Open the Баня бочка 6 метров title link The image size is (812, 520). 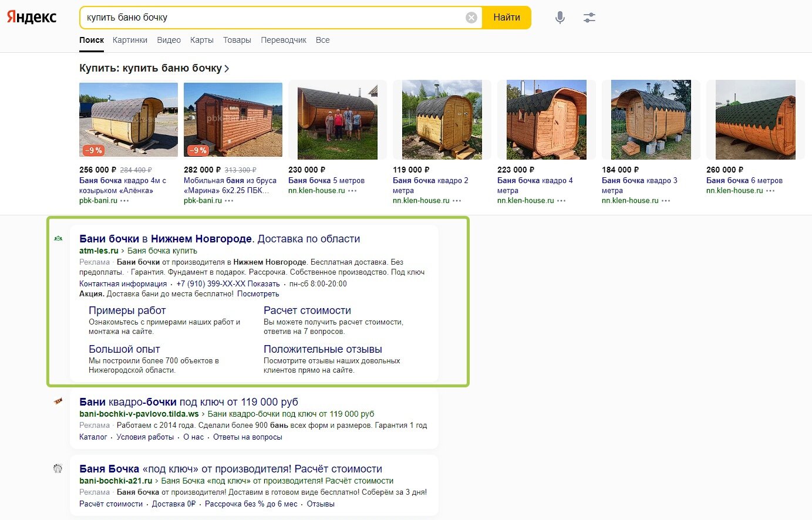coord(744,180)
